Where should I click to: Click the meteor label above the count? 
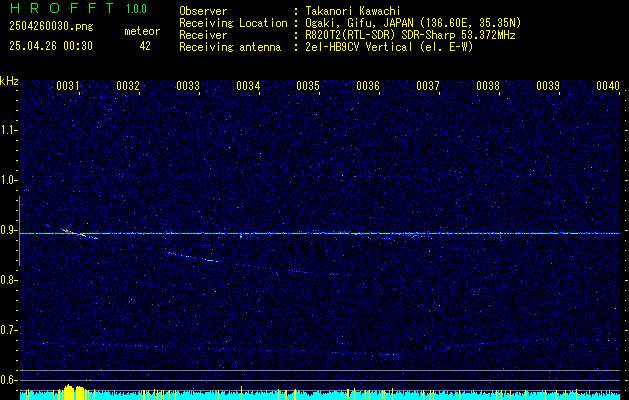tap(142, 31)
